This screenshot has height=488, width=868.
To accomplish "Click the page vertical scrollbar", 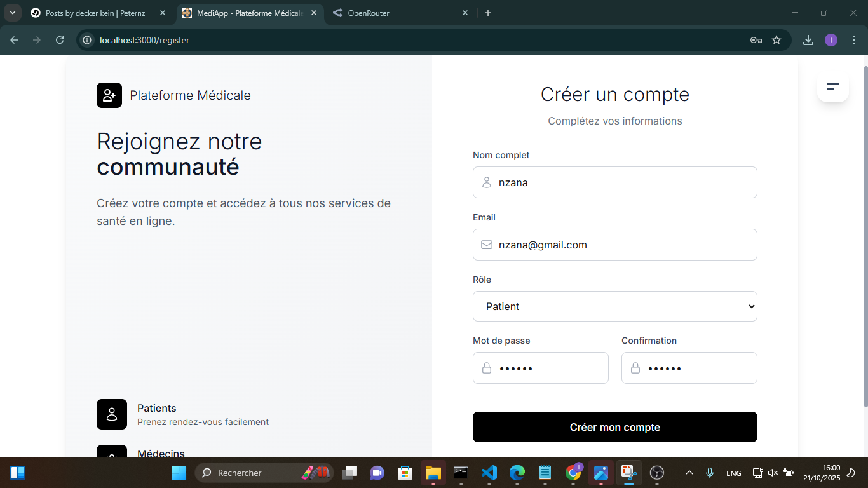I will point(865,235).
